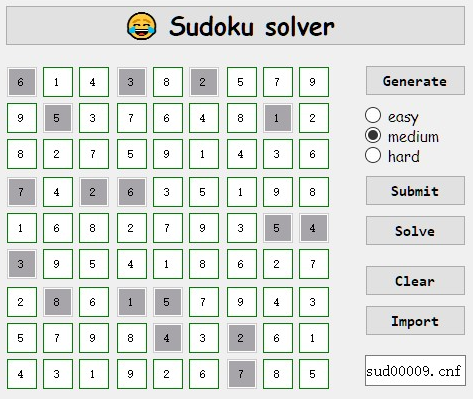
Task: Select the easy difficulty radio button
Action: click(x=373, y=115)
